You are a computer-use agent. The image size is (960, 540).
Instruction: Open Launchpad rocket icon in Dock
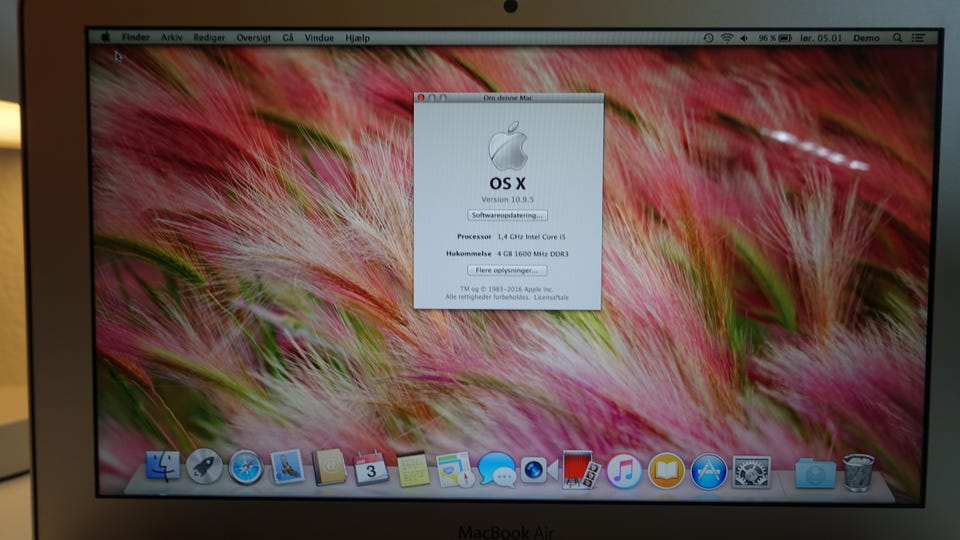coord(204,467)
